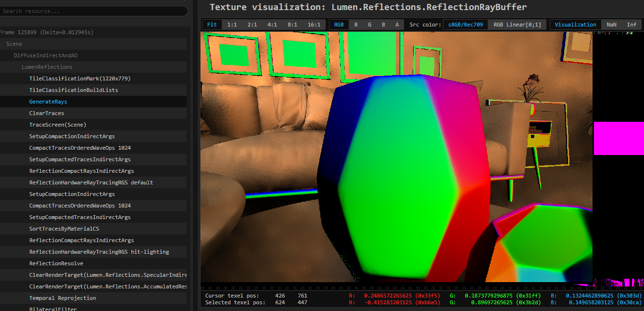
Task: Switch to RGB channel display
Action: pyautogui.click(x=338, y=24)
